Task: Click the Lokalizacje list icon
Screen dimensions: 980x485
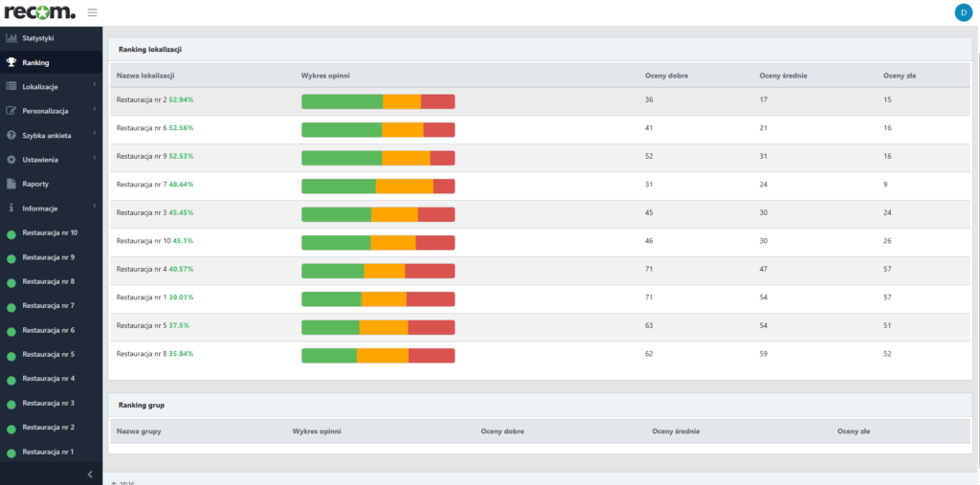Action: 11,87
